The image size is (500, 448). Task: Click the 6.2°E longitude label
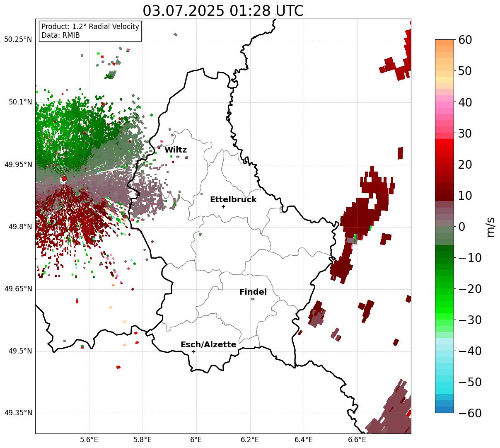tap(250, 440)
